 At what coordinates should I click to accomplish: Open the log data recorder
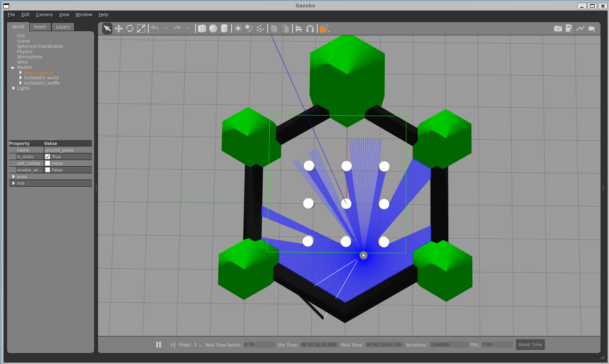pos(569,28)
